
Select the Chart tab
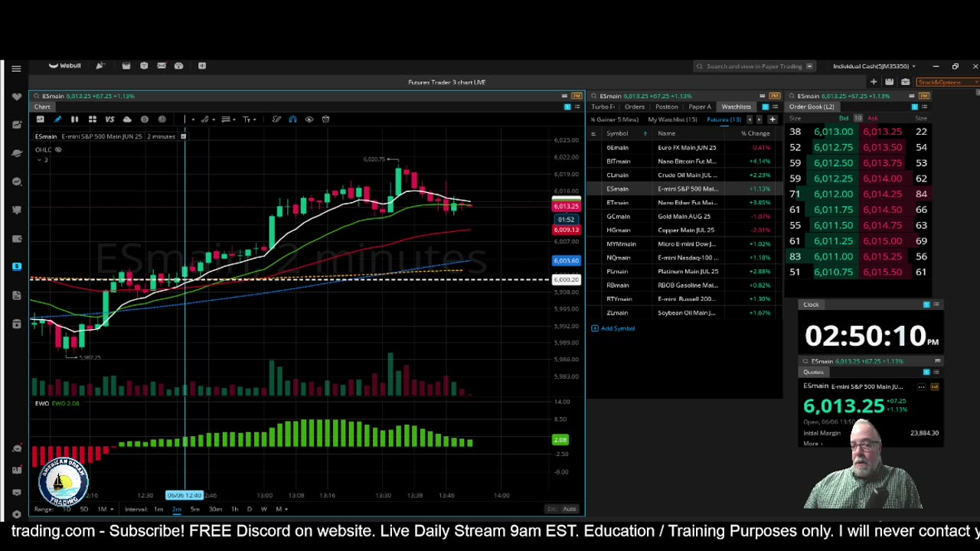[x=41, y=107]
